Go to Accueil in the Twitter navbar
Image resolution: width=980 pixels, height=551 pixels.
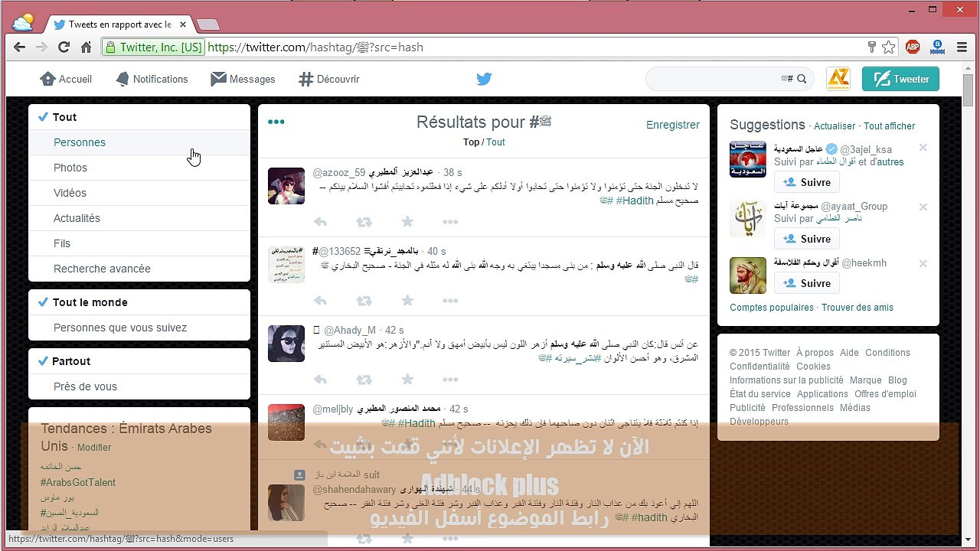66,79
